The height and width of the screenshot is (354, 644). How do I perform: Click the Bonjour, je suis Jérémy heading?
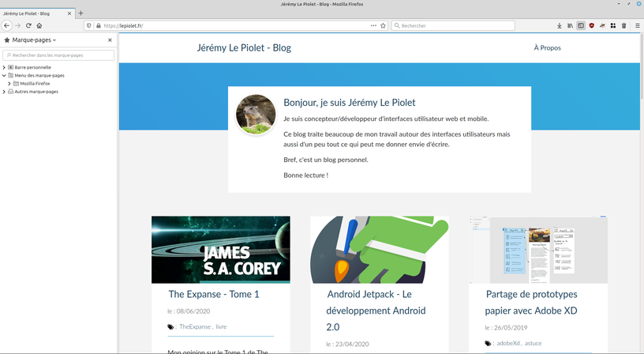[350, 103]
